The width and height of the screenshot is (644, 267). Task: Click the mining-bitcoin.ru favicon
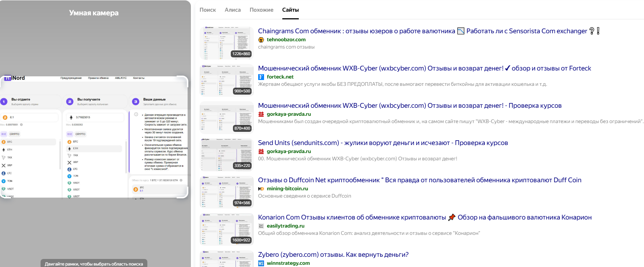(x=261, y=189)
